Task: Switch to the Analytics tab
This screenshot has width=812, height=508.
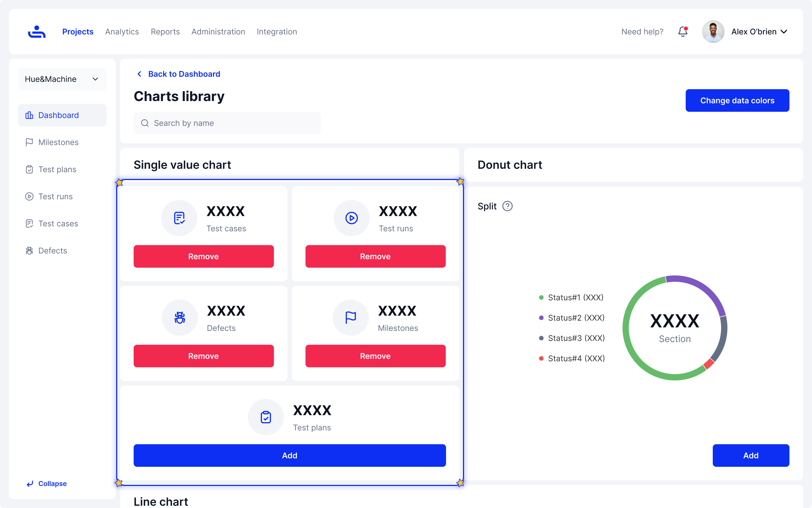Action: [x=122, y=32]
